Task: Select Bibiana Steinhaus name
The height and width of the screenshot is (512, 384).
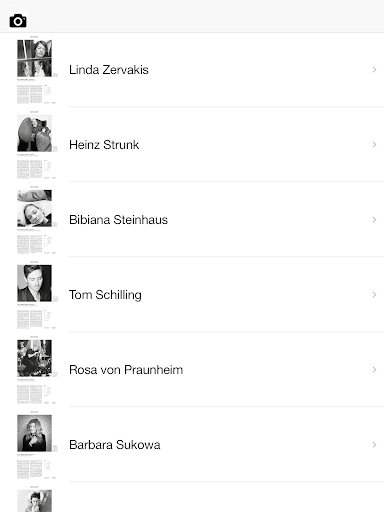Action: [x=118, y=220]
